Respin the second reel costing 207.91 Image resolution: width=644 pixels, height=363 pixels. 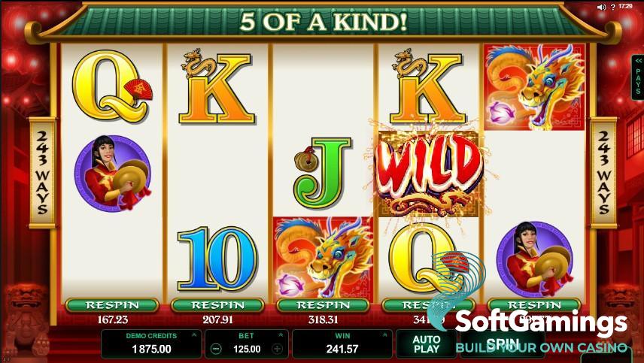[x=217, y=305]
